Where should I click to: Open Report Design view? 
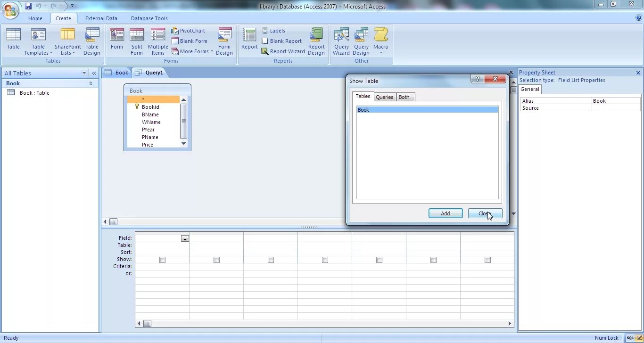click(316, 41)
